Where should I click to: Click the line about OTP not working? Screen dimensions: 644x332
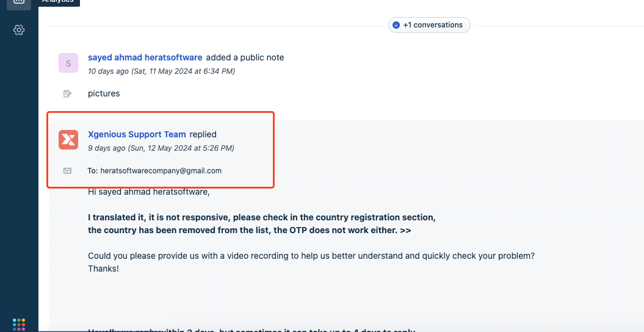click(249, 230)
